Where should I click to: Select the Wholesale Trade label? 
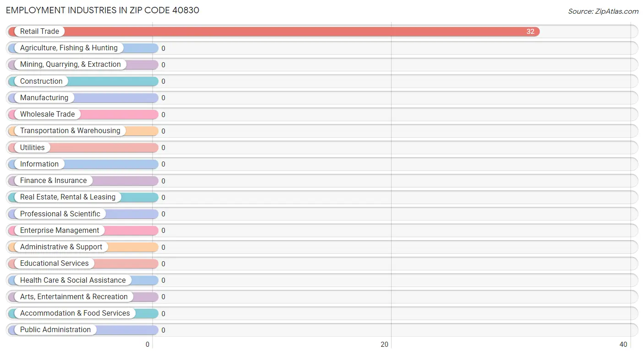(47, 114)
